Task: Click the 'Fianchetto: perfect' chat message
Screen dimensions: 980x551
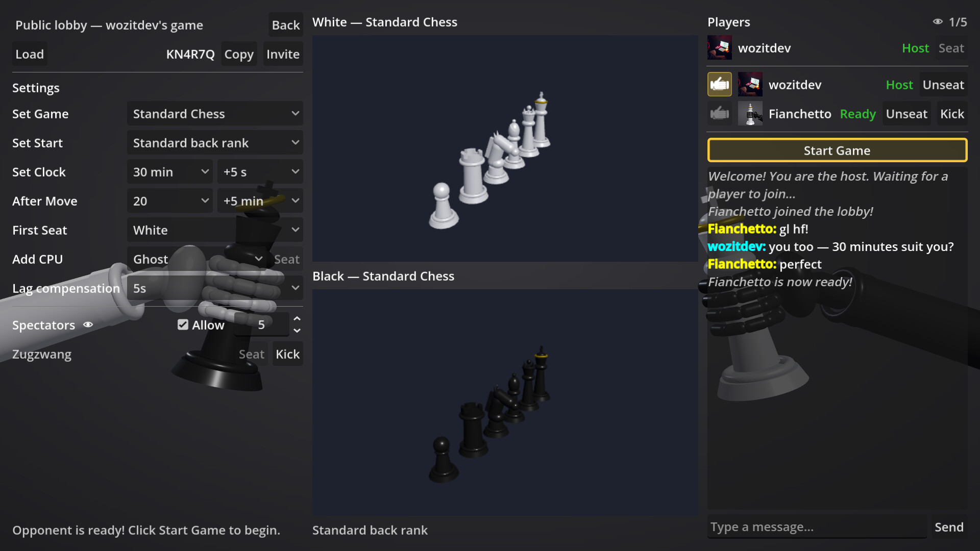Action: pyautogui.click(x=765, y=264)
